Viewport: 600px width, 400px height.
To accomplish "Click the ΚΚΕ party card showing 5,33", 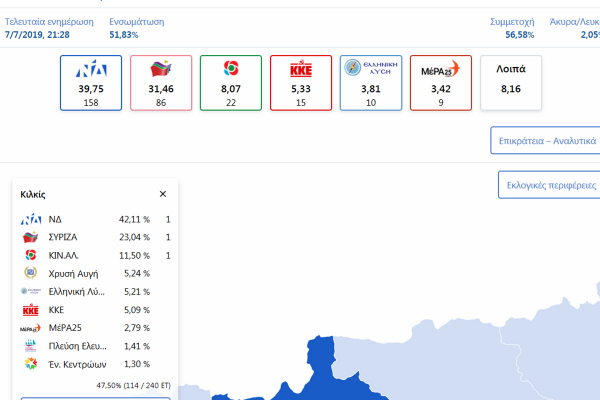I will (301, 83).
